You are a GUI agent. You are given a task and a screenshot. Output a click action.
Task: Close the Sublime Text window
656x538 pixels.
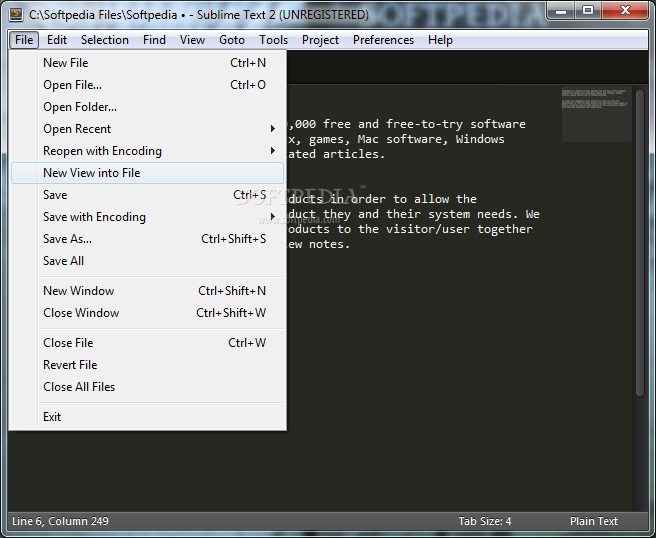pos(625,10)
